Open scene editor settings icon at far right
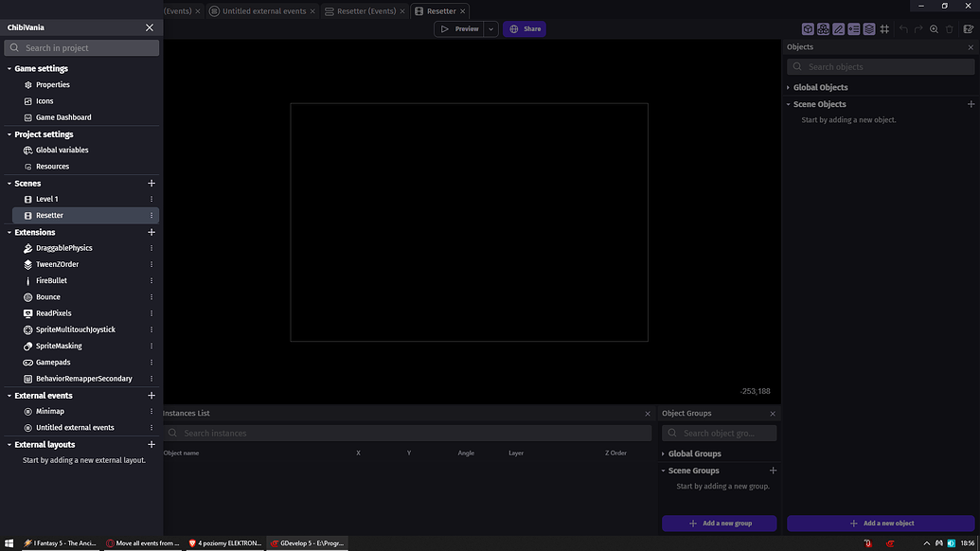The width and height of the screenshot is (980, 551). click(x=968, y=28)
